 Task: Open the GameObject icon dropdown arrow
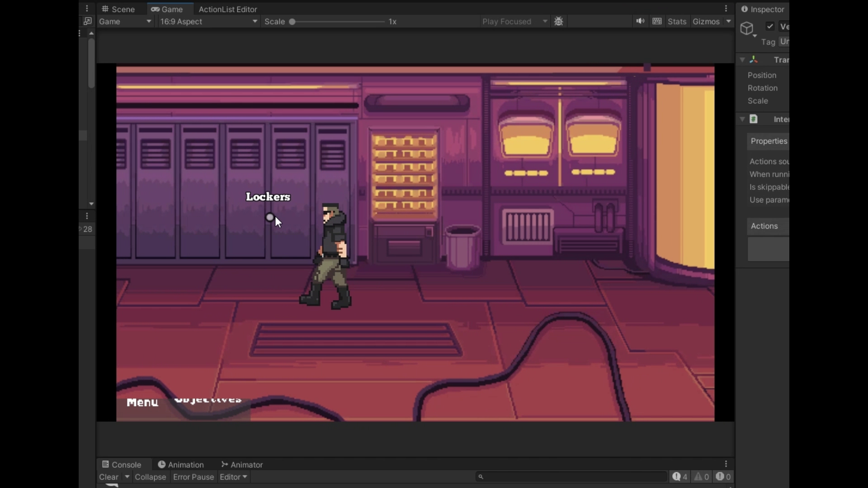point(755,36)
